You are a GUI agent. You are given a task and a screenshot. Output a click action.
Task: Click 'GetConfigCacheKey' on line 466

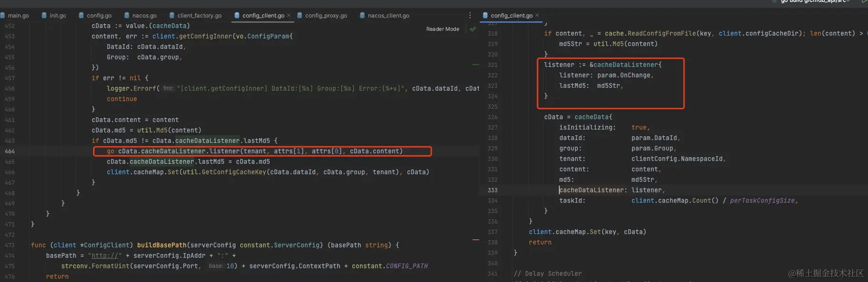234,172
